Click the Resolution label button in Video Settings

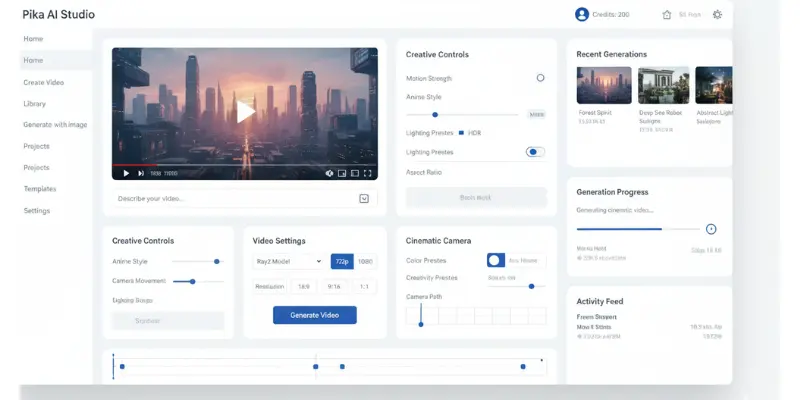click(x=269, y=287)
